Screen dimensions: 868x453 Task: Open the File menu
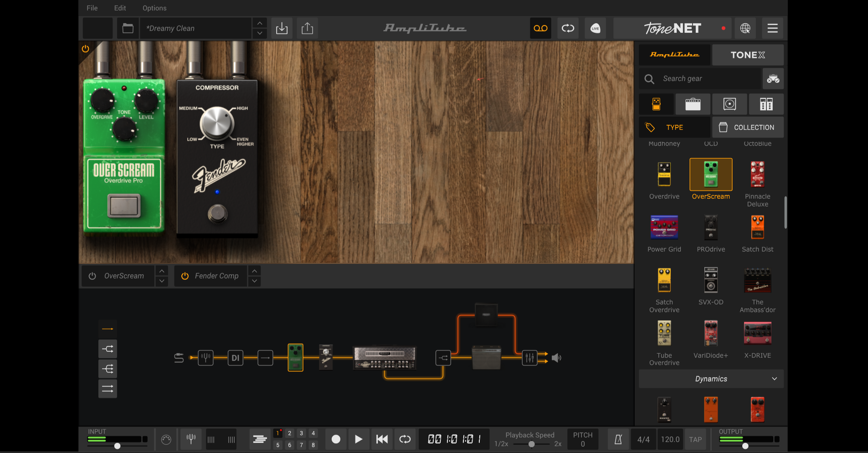(92, 8)
